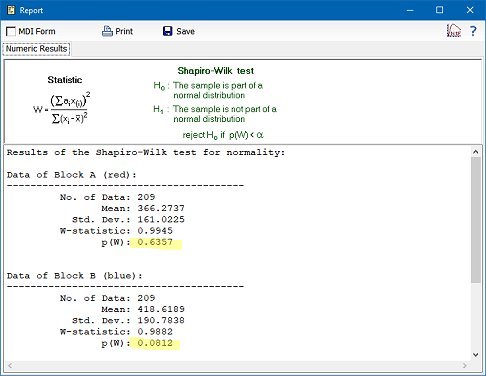Image resolution: width=486 pixels, height=376 pixels.
Task: Select the Numeric Results tab
Action: (36, 49)
